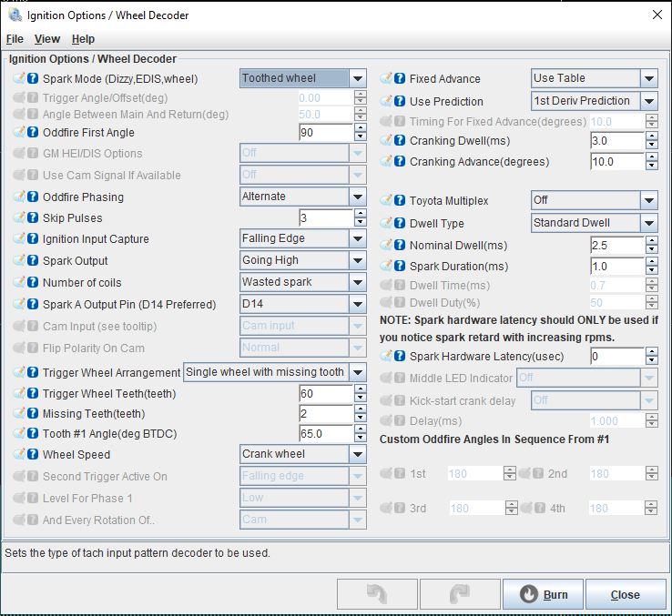Click the pencil icon beside Wheel Speed
672x616 pixels.
[x=19, y=455]
